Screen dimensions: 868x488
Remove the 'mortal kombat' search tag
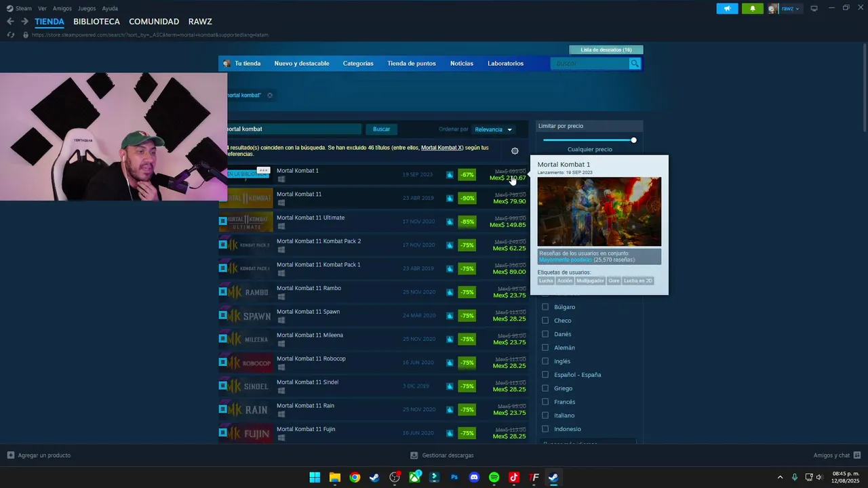270,96
